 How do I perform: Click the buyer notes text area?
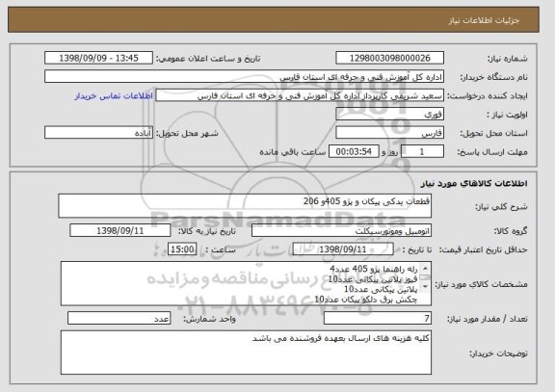click(x=246, y=353)
